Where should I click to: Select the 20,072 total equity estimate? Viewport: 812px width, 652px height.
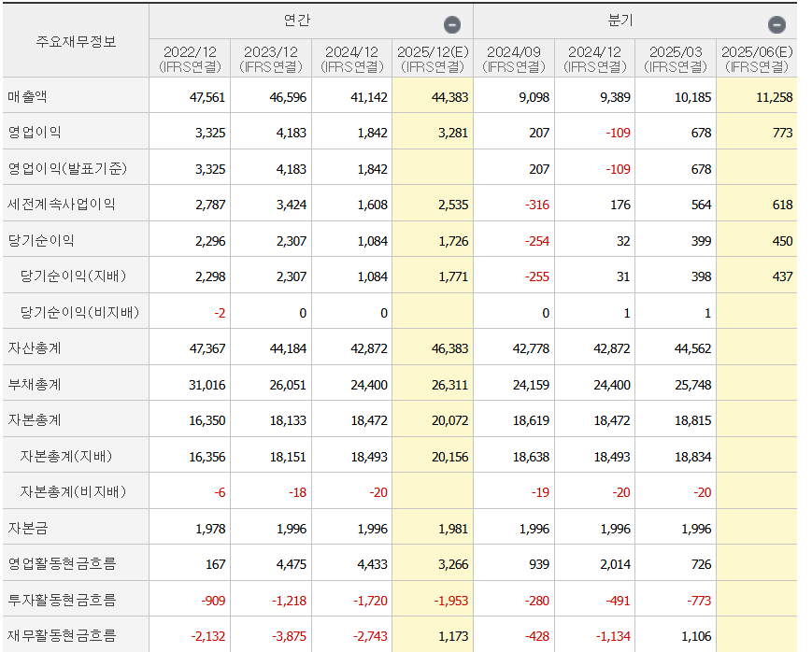click(x=450, y=421)
